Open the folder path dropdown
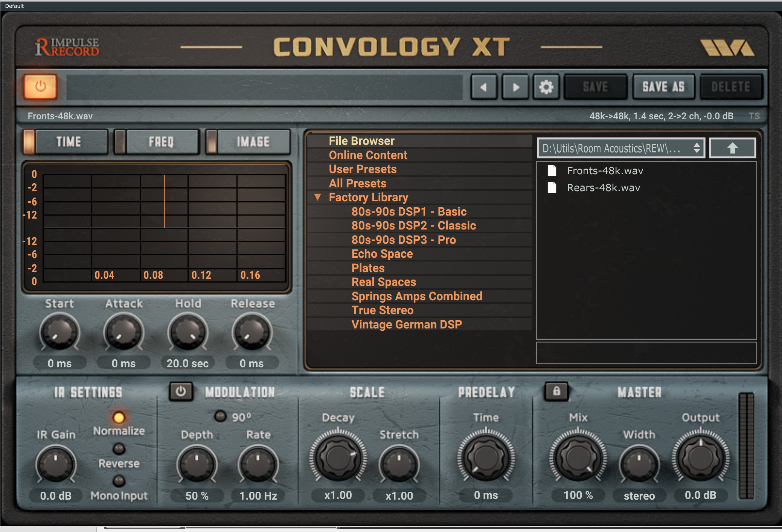The width and height of the screenshot is (782, 532). 621,148
